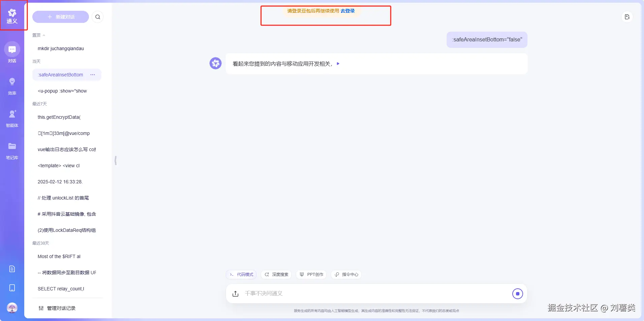The image size is (644, 321).
Task: Open the mobile device panel icon in sidebar
Action: pyautogui.click(x=12, y=288)
